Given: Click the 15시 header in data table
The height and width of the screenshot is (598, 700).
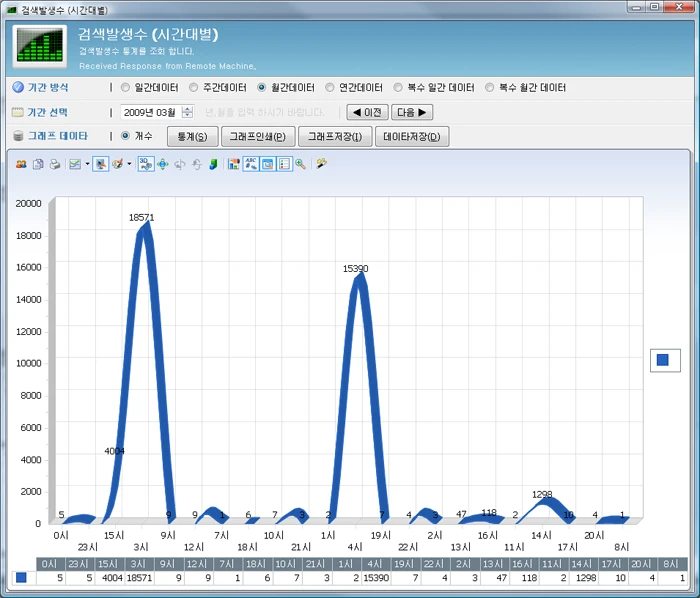Looking at the screenshot, I should click(x=108, y=564).
